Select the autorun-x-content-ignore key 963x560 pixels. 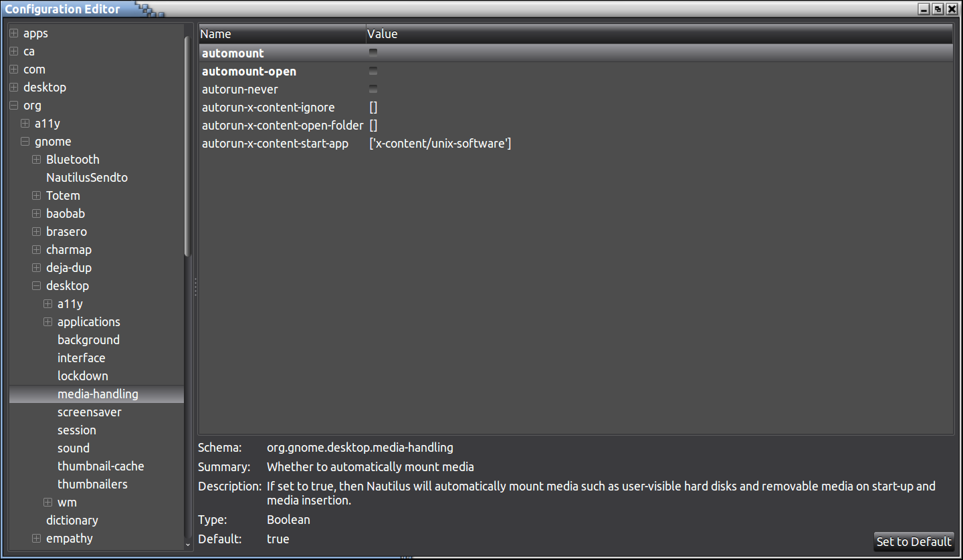click(268, 107)
